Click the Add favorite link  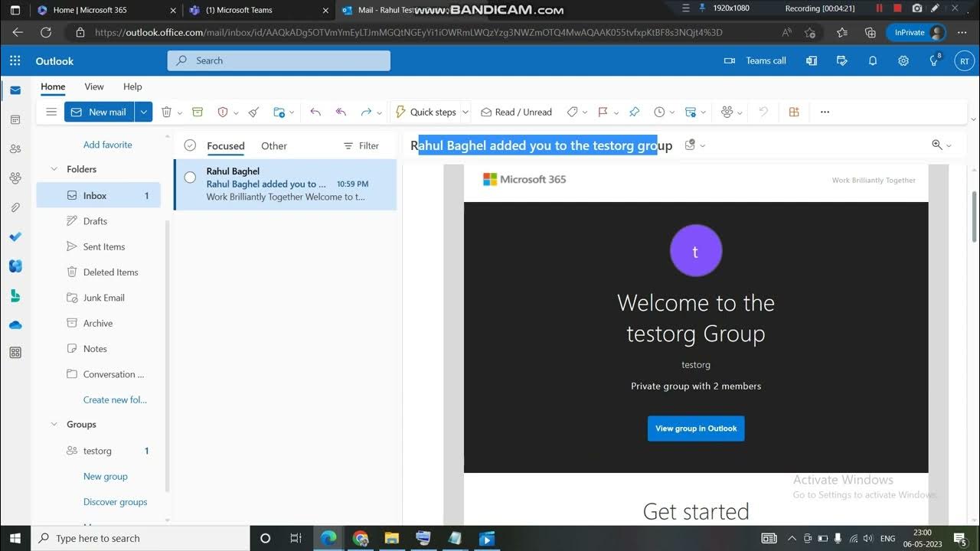108,145
